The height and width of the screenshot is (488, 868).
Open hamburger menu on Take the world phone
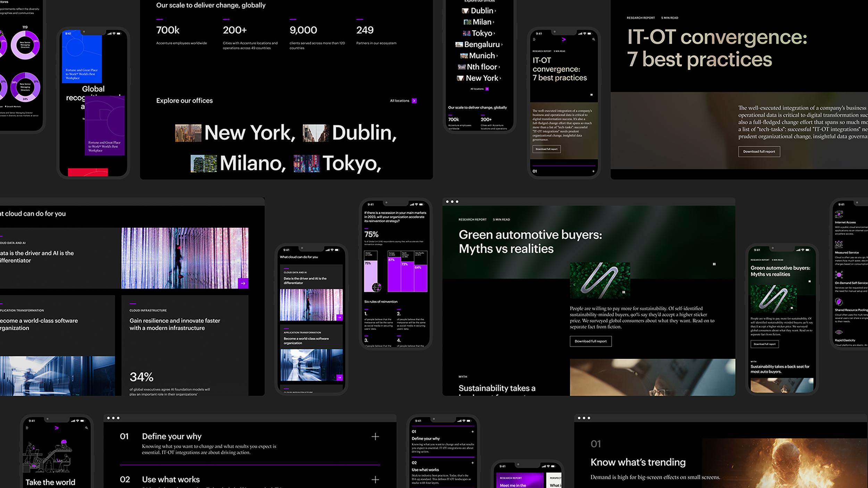27,428
